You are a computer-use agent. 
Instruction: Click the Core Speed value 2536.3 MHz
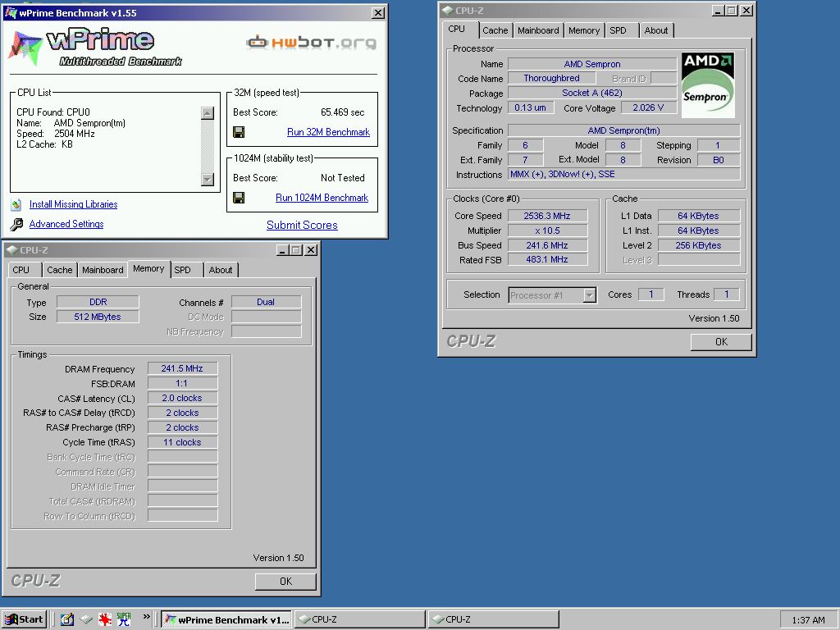click(x=547, y=216)
